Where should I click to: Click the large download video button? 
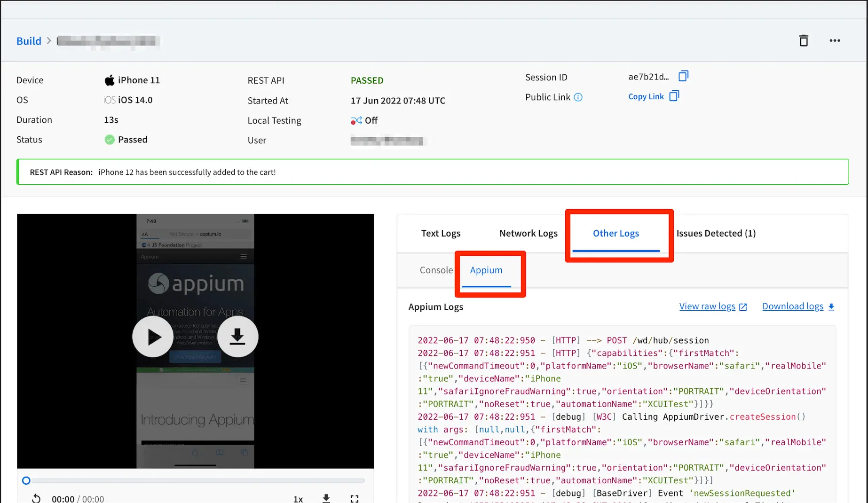click(x=237, y=337)
